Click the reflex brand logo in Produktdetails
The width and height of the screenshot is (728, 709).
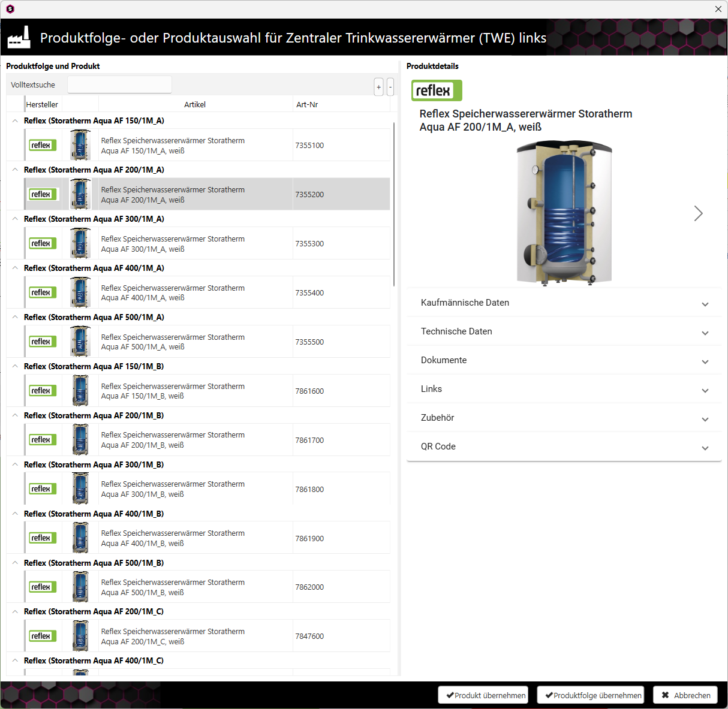437,90
